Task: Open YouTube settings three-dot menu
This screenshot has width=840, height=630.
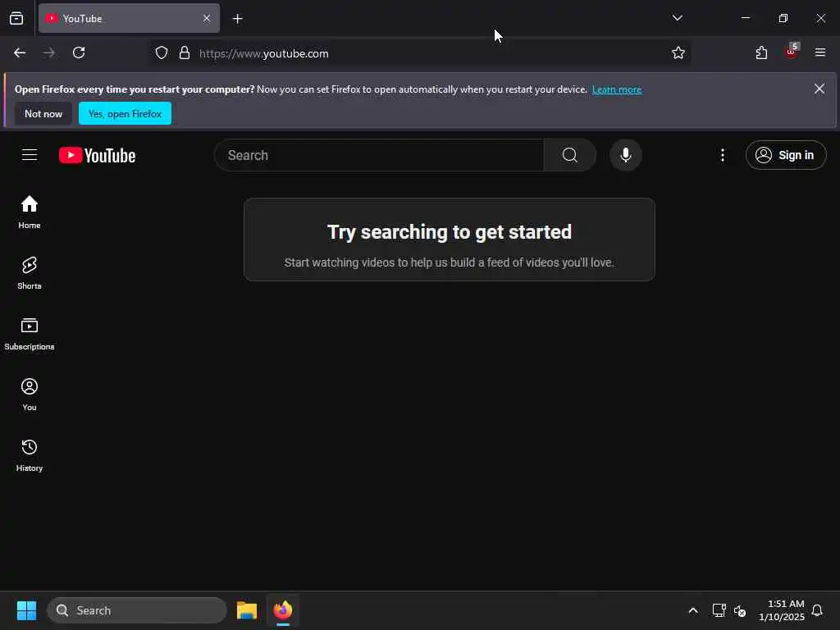Action: [x=722, y=155]
